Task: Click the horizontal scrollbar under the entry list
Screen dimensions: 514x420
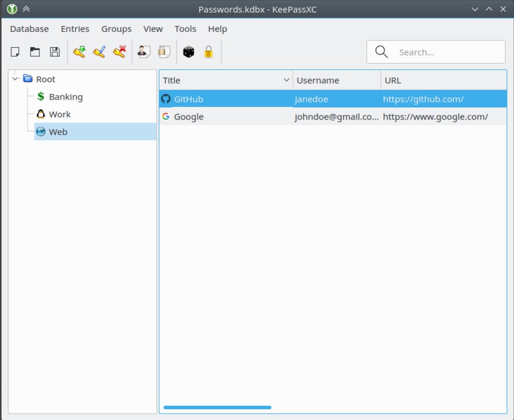Action: tap(217, 407)
